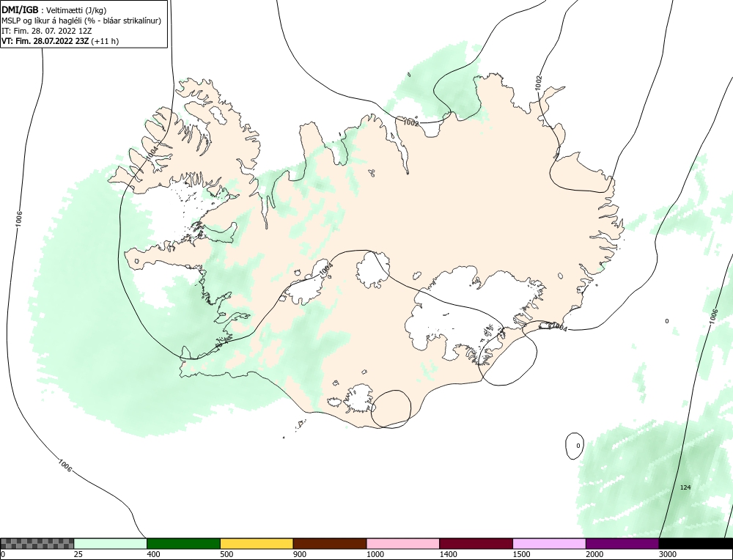Click the '1006' label on the southwest isobar
Image resolution: width=733 pixels, height=560 pixels.
tap(65, 465)
